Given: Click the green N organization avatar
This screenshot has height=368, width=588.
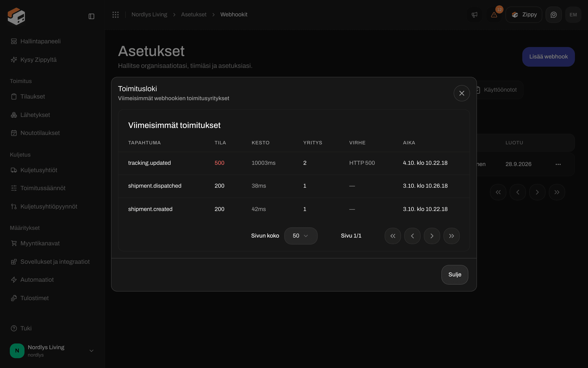Looking at the screenshot, I should click(17, 351).
